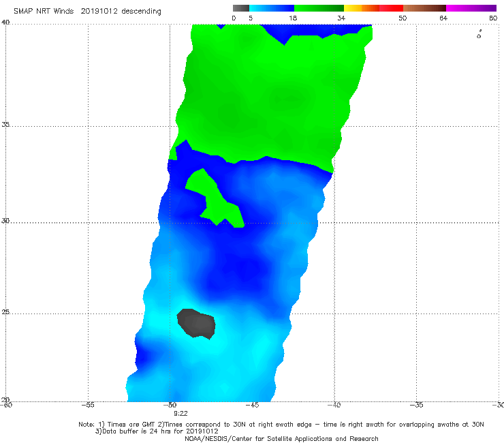Click the red segment of the color bar
The height and width of the screenshot is (443, 504).
pyautogui.click(x=391, y=8)
